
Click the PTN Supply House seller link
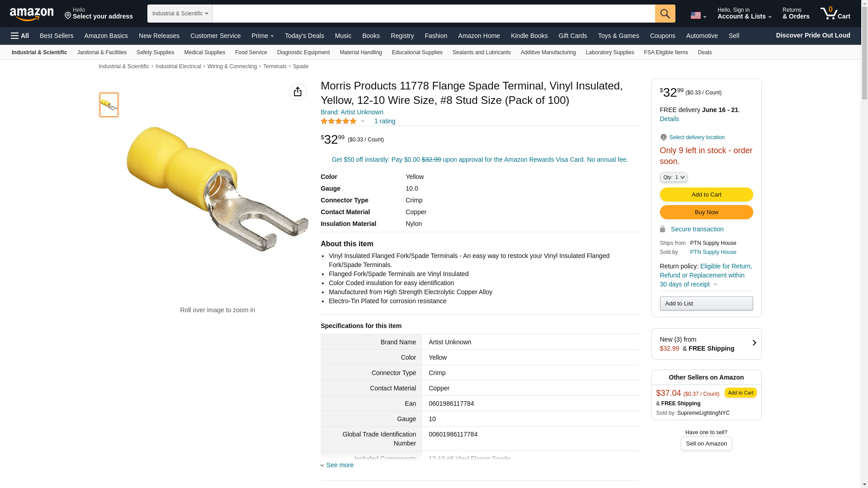point(713,252)
